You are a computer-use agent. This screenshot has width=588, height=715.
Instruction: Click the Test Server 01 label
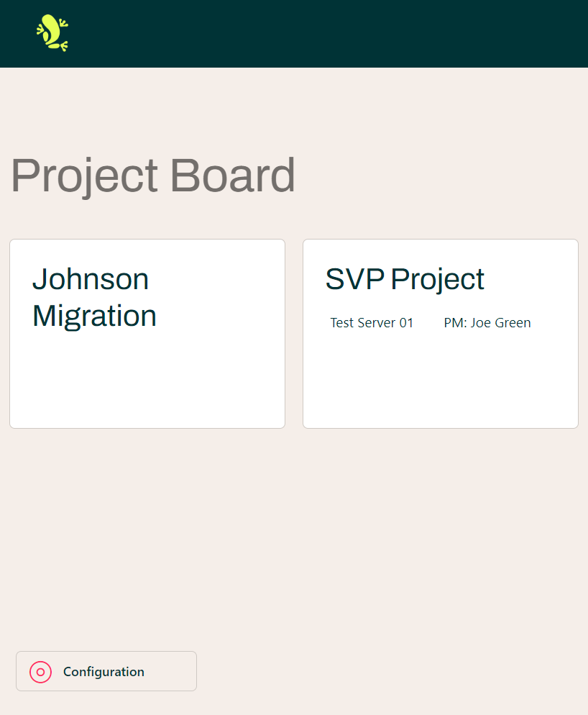tap(371, 322)
